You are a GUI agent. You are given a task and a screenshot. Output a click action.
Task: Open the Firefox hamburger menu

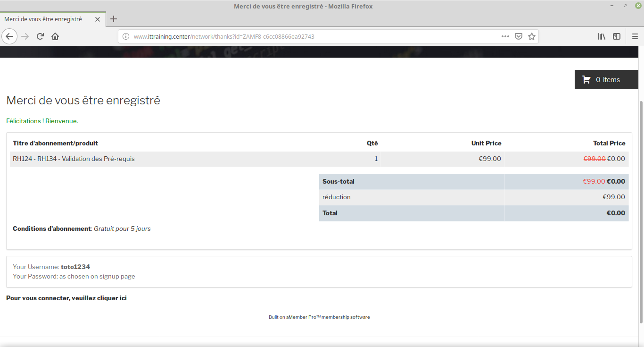pos(635,36)
